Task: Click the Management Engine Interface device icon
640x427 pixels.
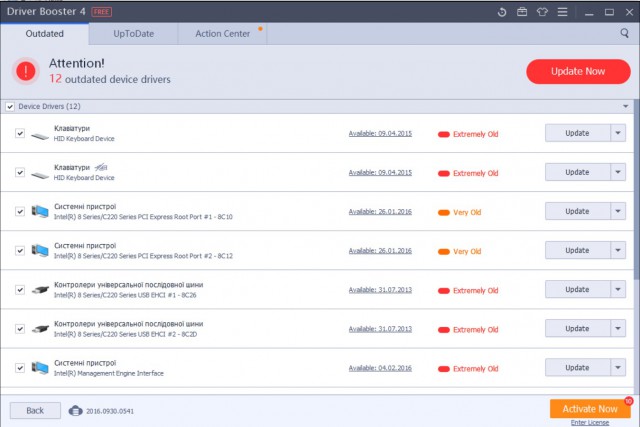Action: tap(40, 368)
